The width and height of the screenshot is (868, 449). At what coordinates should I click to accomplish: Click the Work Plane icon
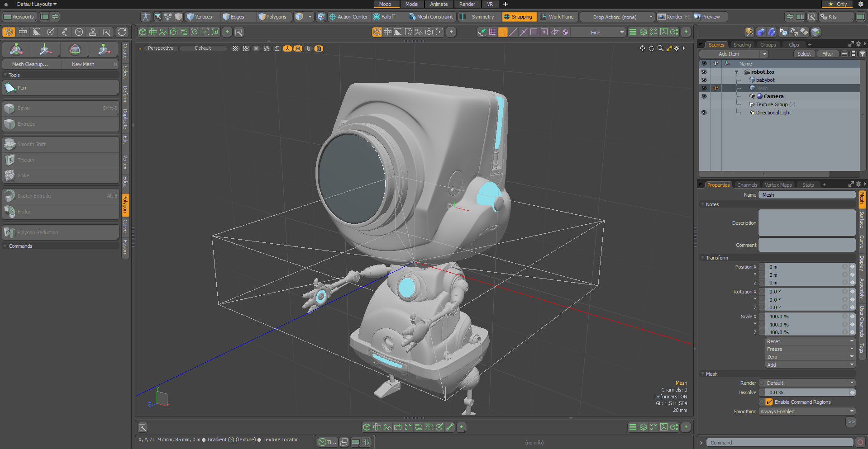(544, 17)
